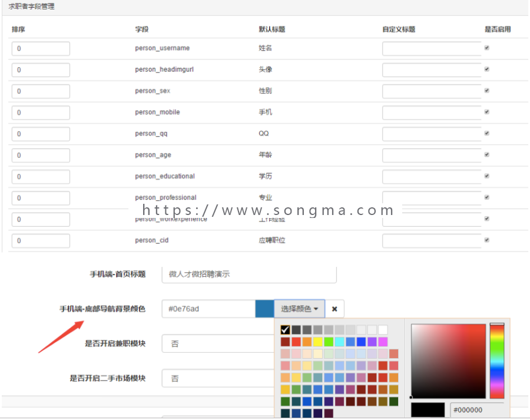The image size is (530, 420).
Task: Click the 排序 column header
Action: 18,29
